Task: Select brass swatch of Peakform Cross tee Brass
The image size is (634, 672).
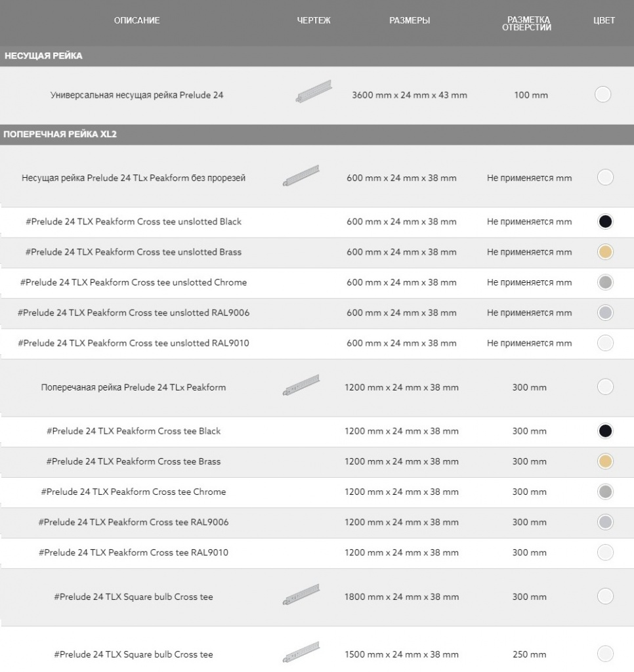Action: (605, 461)
